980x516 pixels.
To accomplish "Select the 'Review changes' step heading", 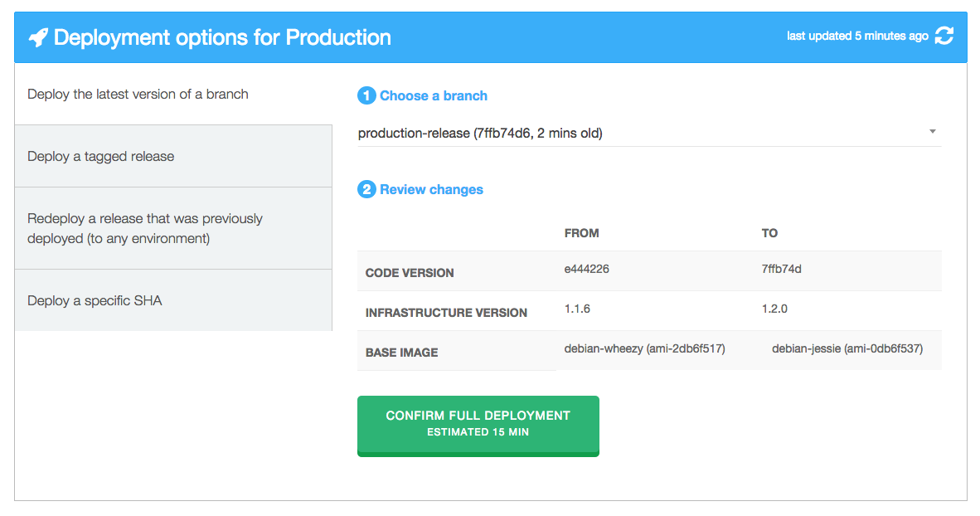I will point(430,189).
